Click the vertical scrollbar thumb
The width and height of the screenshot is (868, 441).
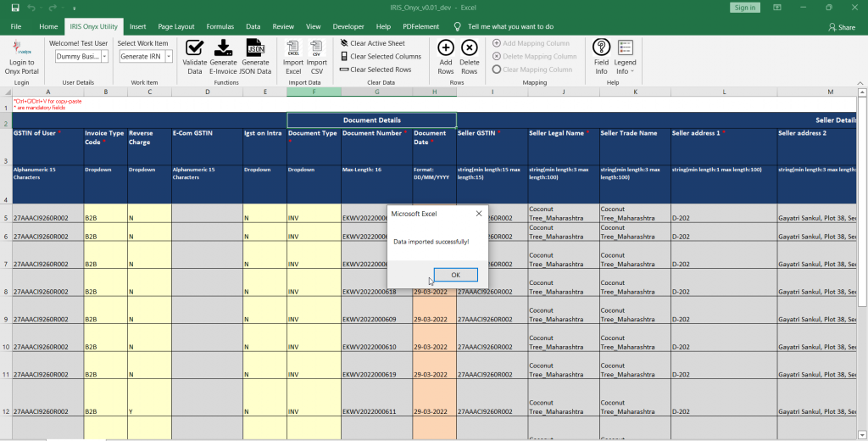(862, 204)
